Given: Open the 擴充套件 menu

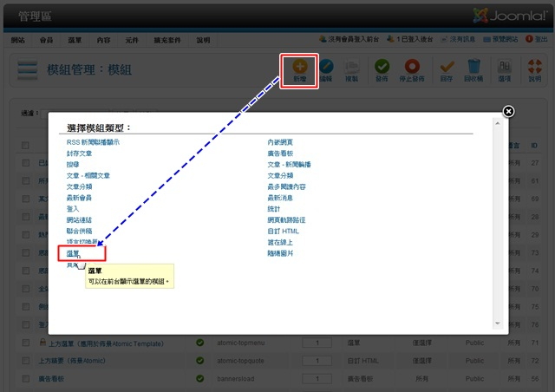Looking at the screenshot, I should [x=167, y=40].
